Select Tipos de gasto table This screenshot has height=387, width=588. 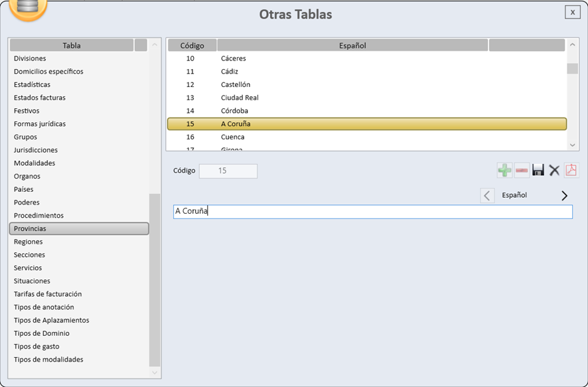pyautogui.click(x=37, y=347)
